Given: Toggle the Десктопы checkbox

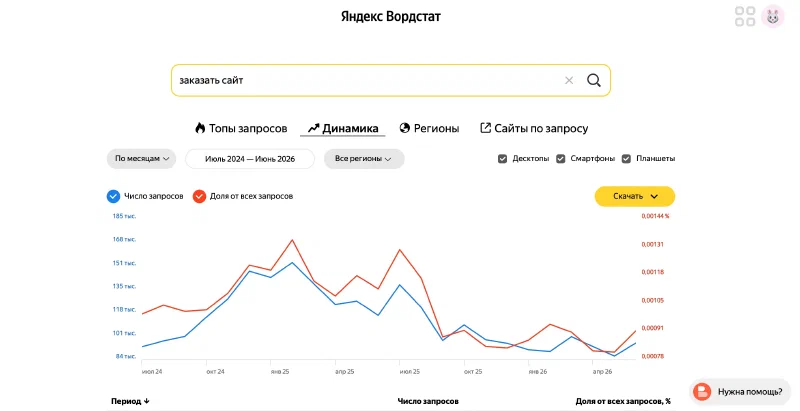Looking at the screenshot, I should coord(503,159).
